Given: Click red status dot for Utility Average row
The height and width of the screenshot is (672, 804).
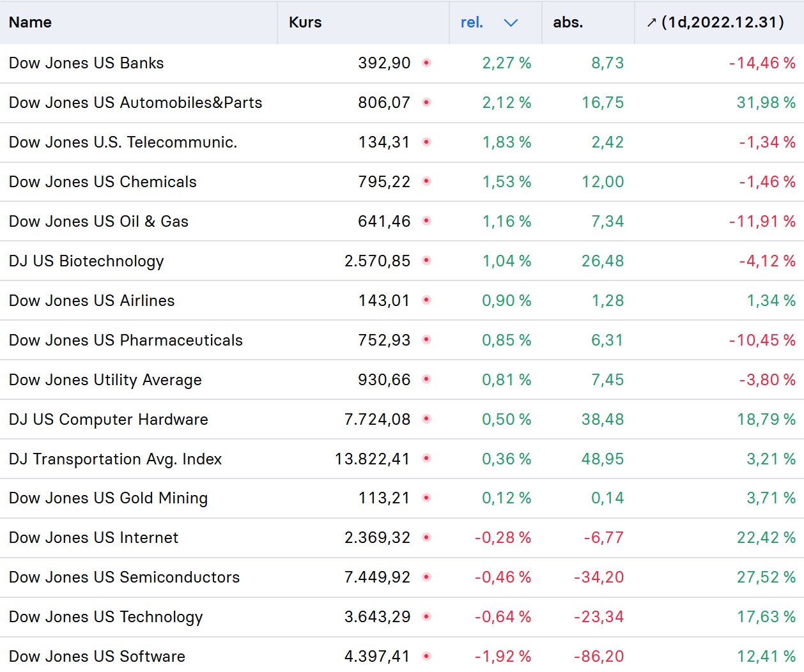Looking at the screenshot, I should [427, 379].
